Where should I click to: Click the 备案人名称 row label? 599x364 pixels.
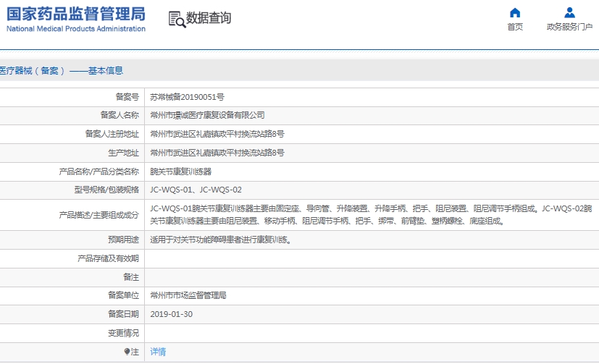pyautogui.click(x=120, y=115)
